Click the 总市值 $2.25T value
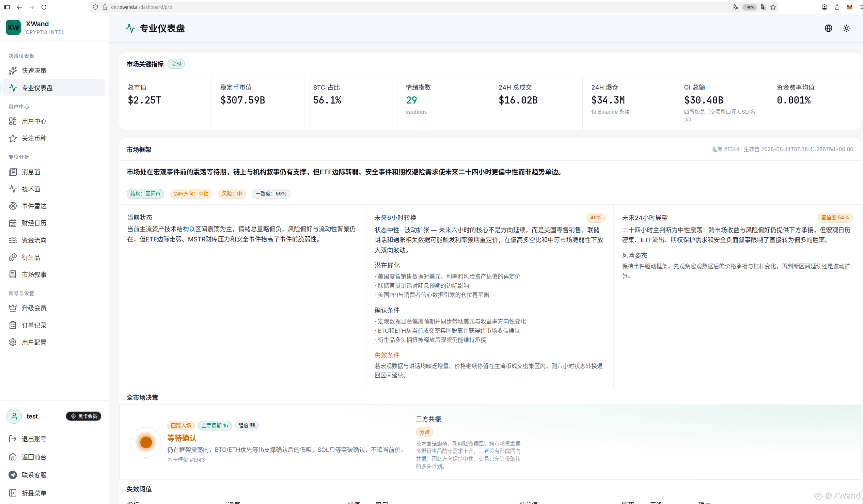The image size is (863, 504). pos(144,100)
